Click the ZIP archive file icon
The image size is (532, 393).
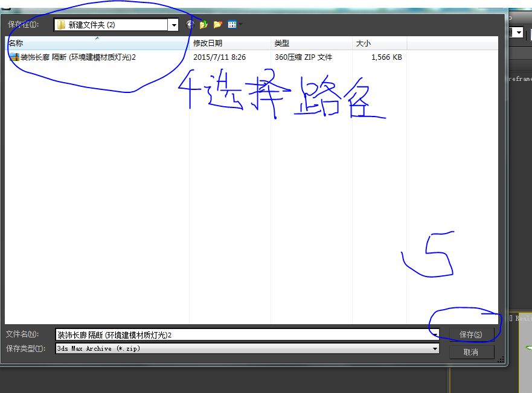pyautogui.click(x=14, y=57)
